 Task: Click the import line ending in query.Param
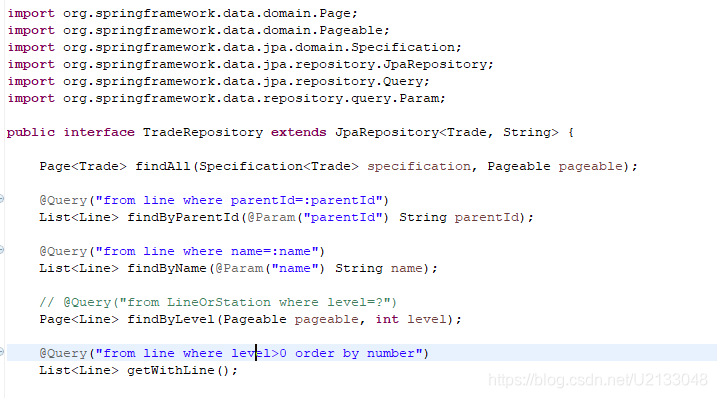(x=226, y=98)
